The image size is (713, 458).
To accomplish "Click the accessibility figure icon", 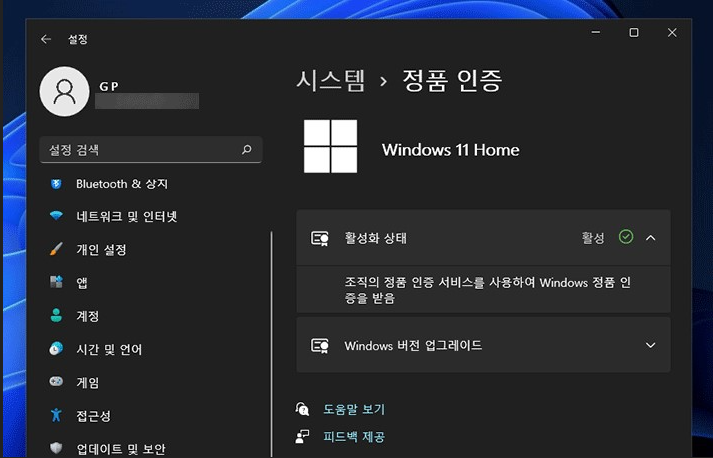I will pyautogui.click(x=56, y=415).
